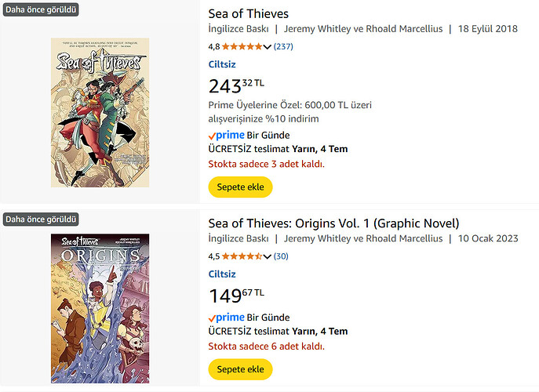Click first Daha önce görüldü badge
Viewport: 539px width, 392px height.
pos(41,9)
